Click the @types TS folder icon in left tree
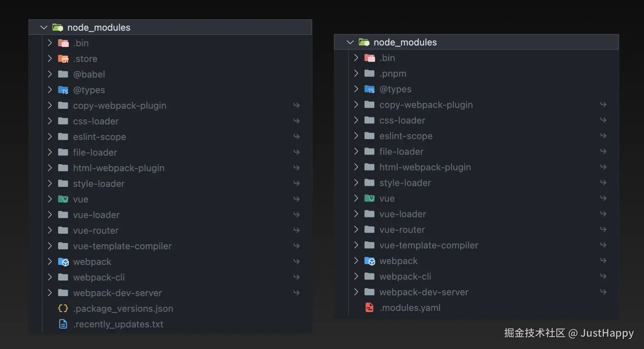644x349 pixels. (x=63, y=90)
